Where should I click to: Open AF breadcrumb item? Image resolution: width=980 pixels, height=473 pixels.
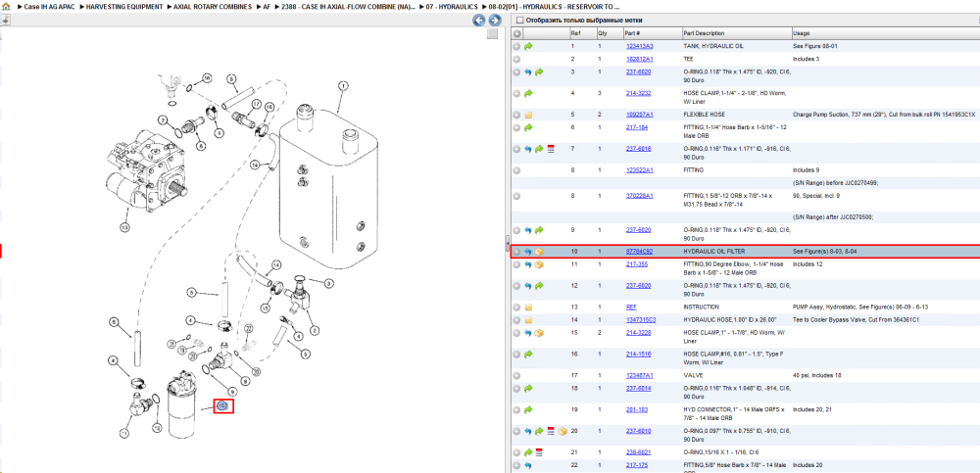pyautogui.click(x=267, y=6)
